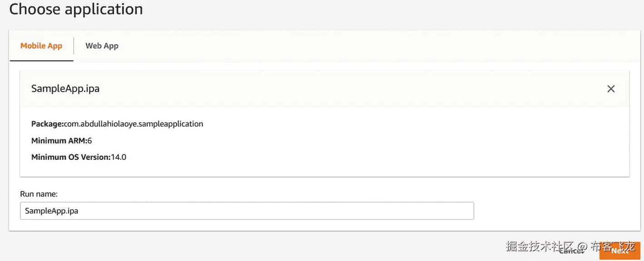Click the Choose application heading

click(x=76, y=9)
